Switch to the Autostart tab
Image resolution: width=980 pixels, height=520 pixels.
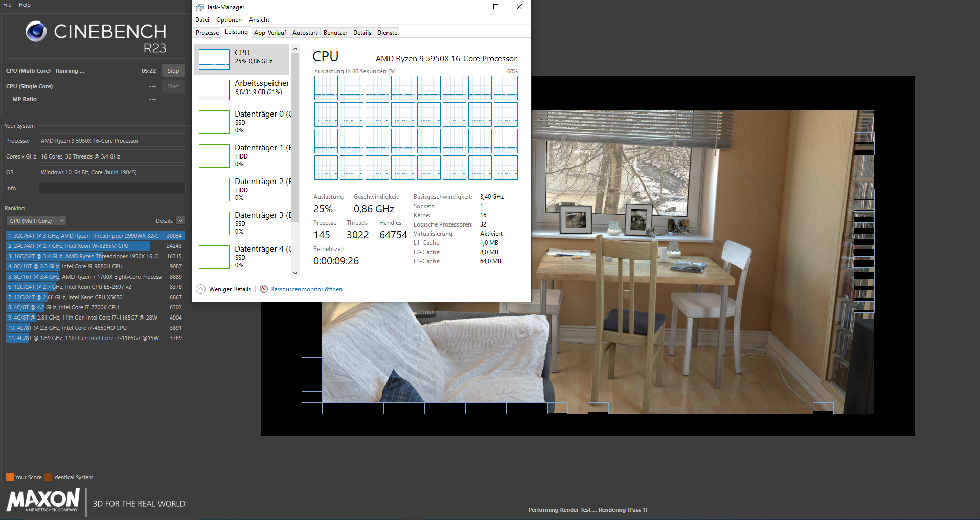point(305,33)
